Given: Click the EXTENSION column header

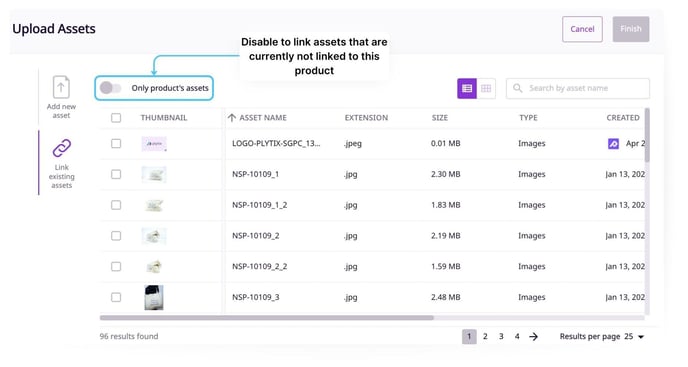Looking at the screenshot, I should (366, 118).
